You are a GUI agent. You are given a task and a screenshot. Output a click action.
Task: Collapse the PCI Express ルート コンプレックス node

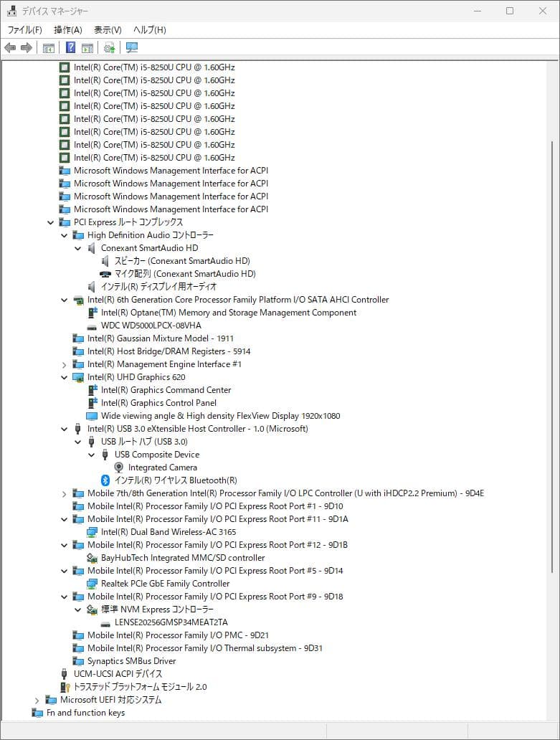[x=51, y=222]
